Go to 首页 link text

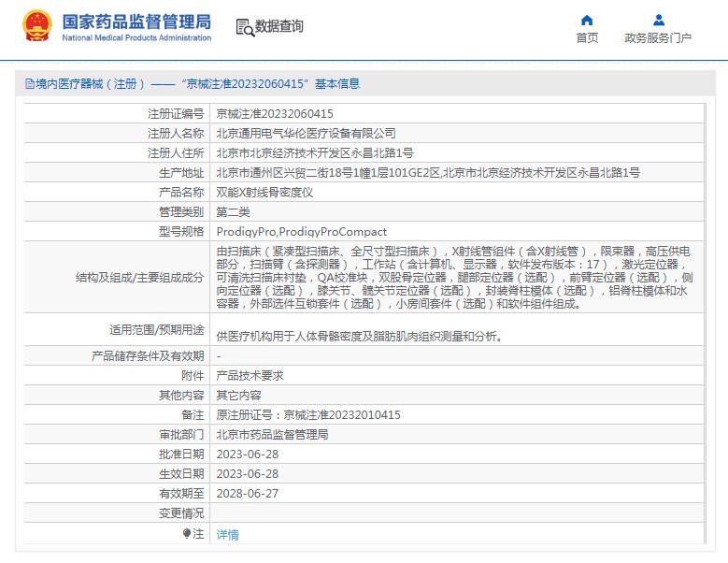tap(587, 38)
